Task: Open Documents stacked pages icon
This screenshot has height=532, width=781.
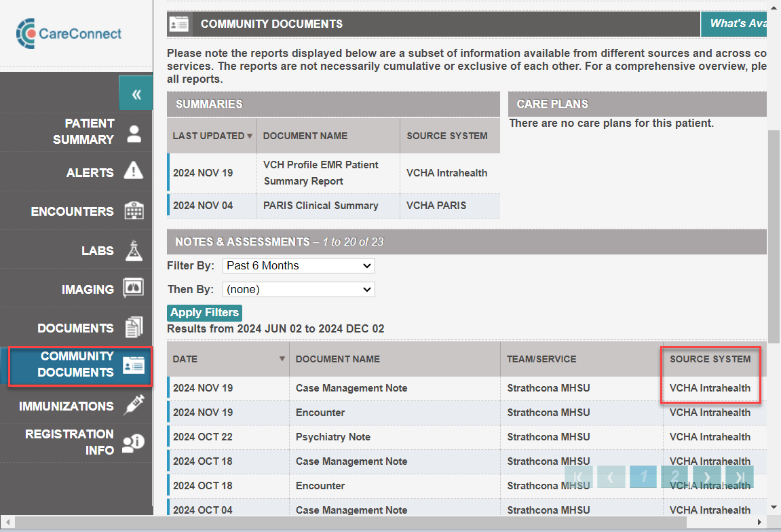Action: pyautogui.click(x=134, y=328)
